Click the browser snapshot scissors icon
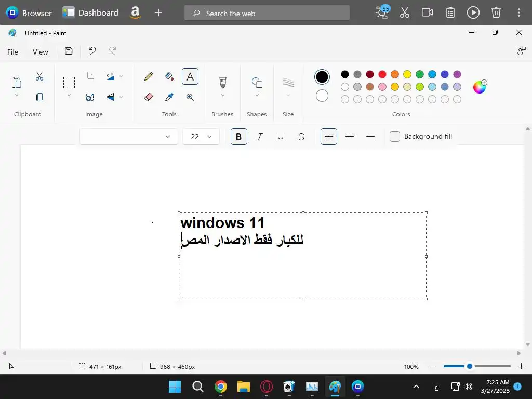532x399 pixels. (x=404, y=13)
